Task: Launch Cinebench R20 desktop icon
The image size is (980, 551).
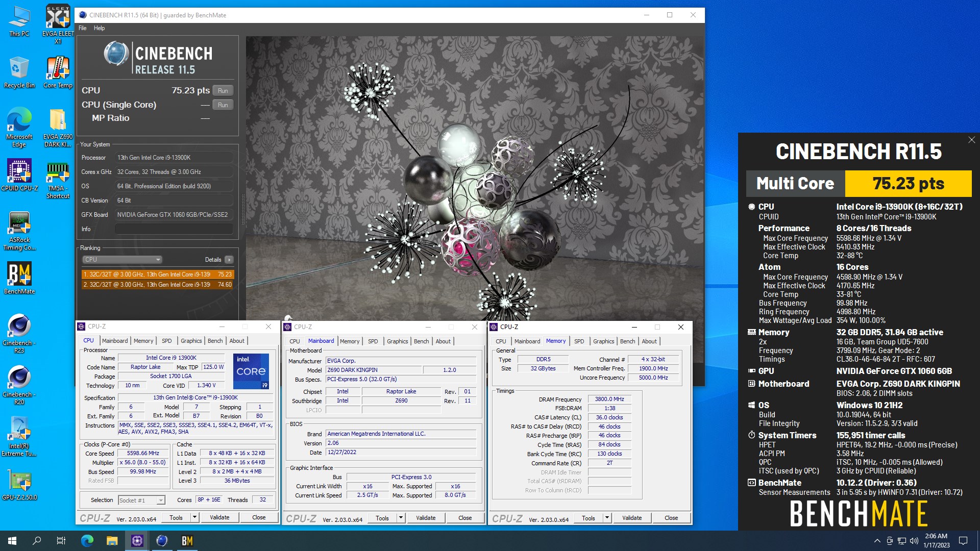Action: click(19, 385)
